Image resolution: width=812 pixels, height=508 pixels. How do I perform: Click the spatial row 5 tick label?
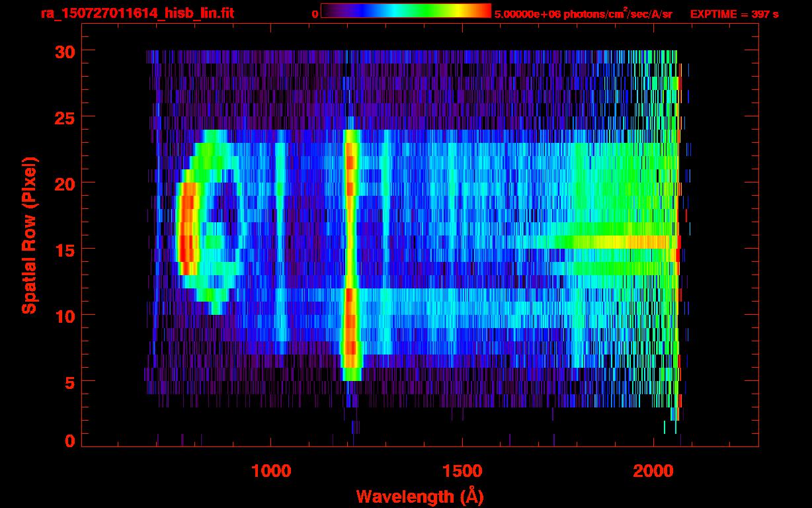70,382
